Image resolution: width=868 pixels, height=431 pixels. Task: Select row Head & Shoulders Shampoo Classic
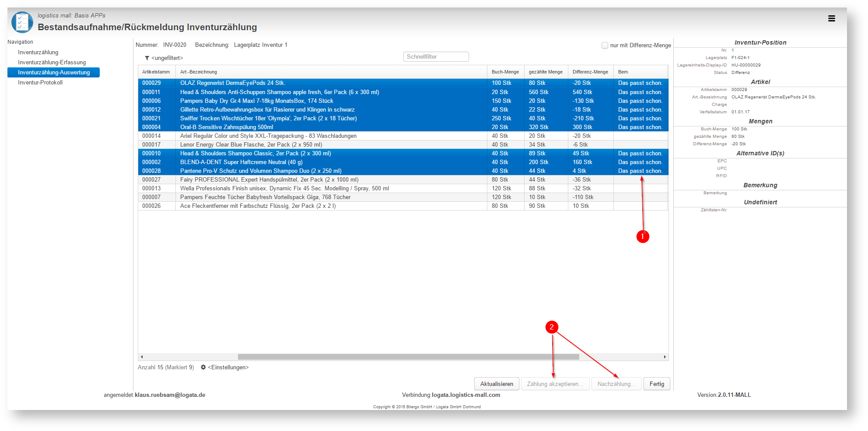coord(403,153)
